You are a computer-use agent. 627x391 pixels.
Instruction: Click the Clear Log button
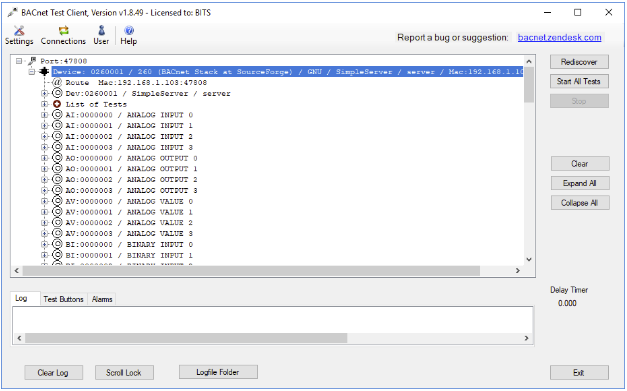tap(53, 373)
